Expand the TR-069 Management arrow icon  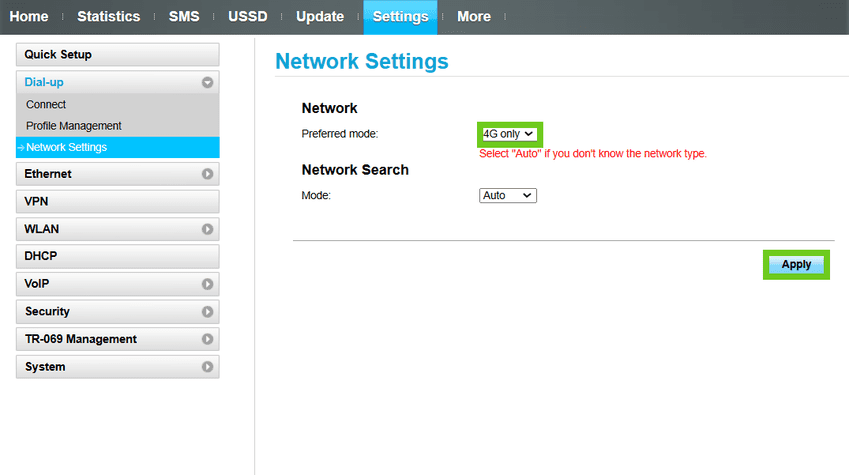[207, 339]
